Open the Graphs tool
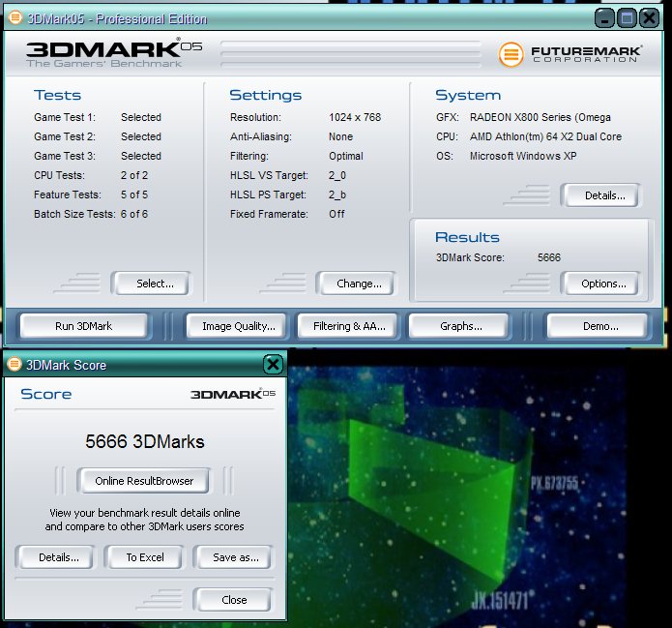The height and width of the screenshot is (628, 672). [x=459, y=326]
